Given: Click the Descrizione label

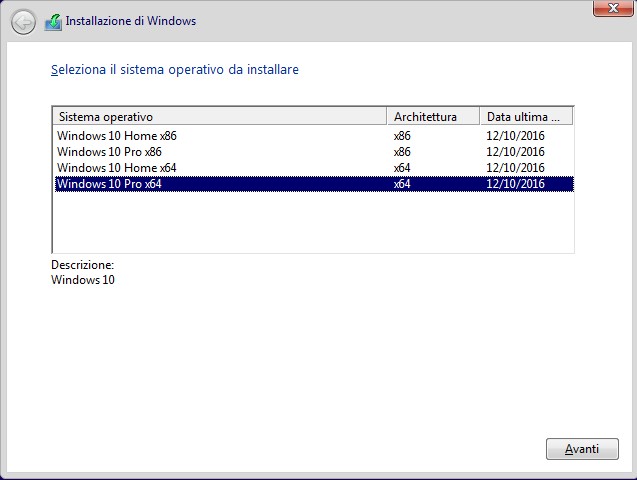Looking at the screenshot, I should point(82,265).
